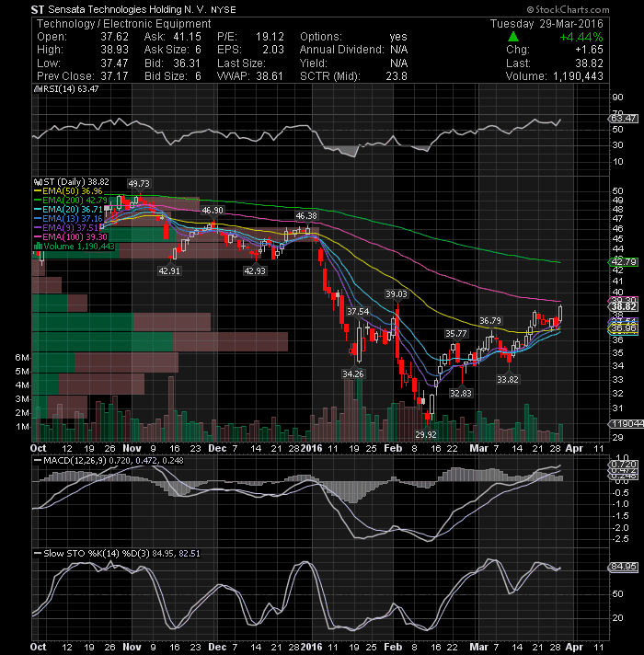The height and width of the screenshot is (655, 644).
Task: Click the Annual Dividend label
Action: click(x=341, y=50)
